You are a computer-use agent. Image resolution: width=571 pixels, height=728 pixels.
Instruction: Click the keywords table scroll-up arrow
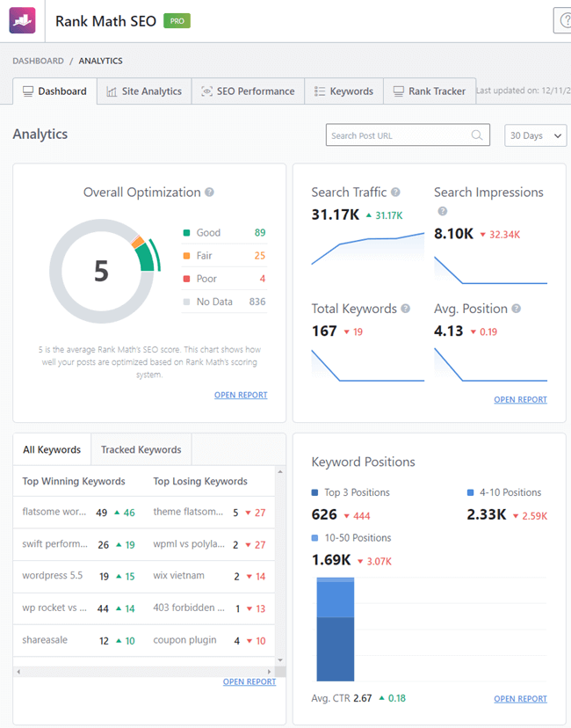coord(280,472)
